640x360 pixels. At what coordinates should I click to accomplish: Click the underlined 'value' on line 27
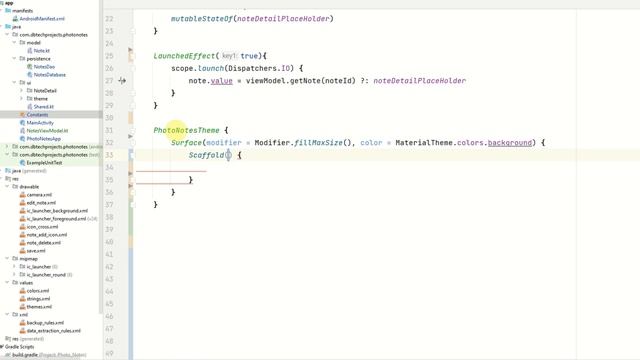[222, 81]
